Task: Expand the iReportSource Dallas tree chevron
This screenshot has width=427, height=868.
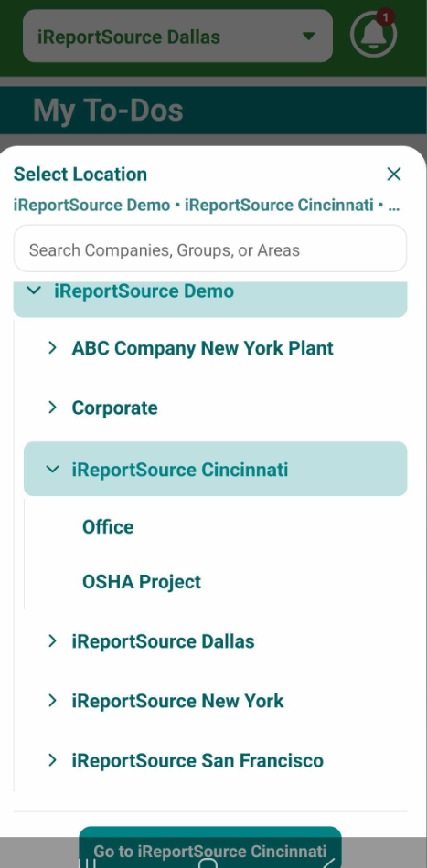Action: [53, 641]
